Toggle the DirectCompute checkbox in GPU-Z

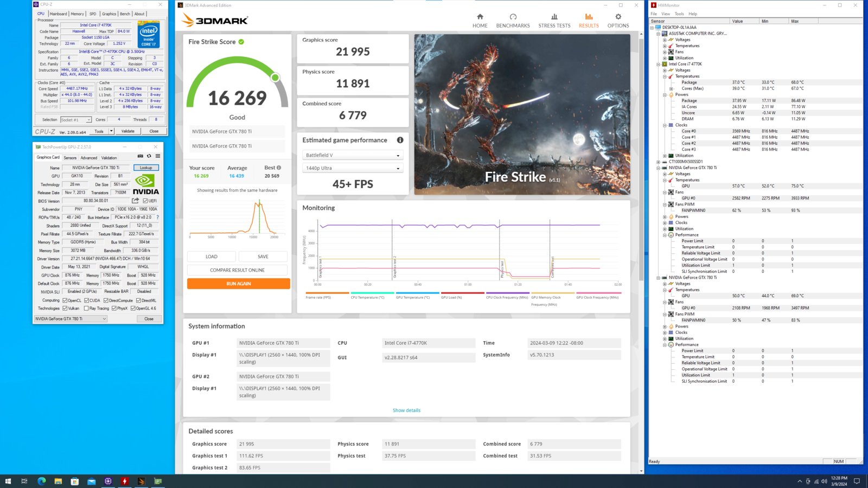coord(106,300)
